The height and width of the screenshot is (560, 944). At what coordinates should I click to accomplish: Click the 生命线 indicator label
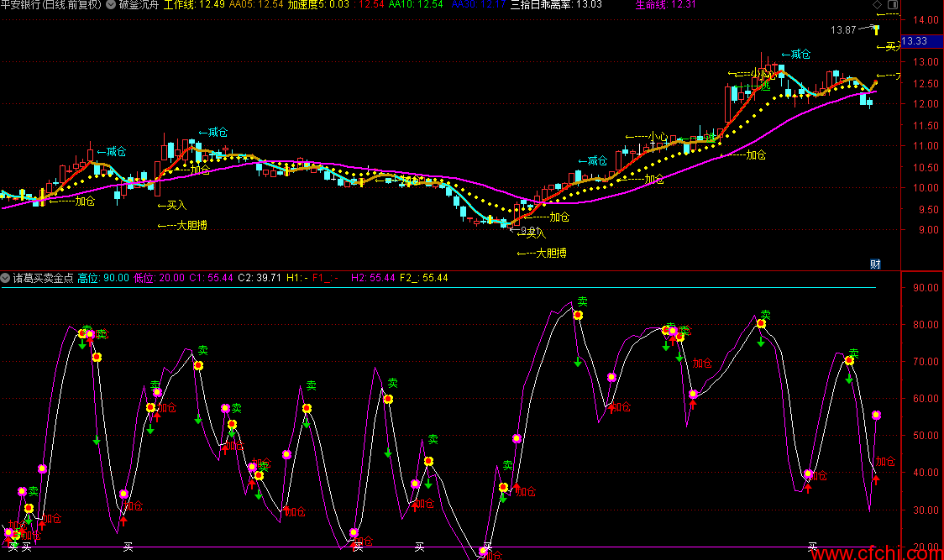point(651,5)
